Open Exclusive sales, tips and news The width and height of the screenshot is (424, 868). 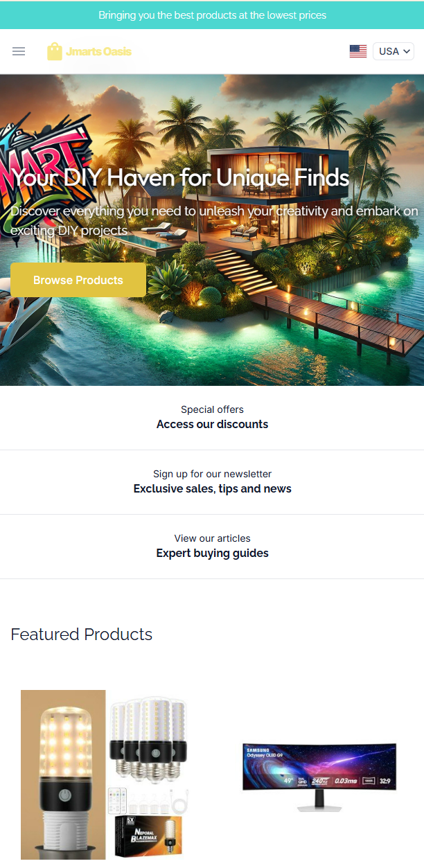[212, 489]
